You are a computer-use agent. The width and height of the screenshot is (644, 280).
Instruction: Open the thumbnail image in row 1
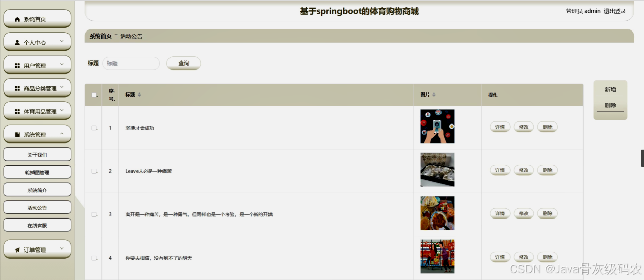(437, 127)
